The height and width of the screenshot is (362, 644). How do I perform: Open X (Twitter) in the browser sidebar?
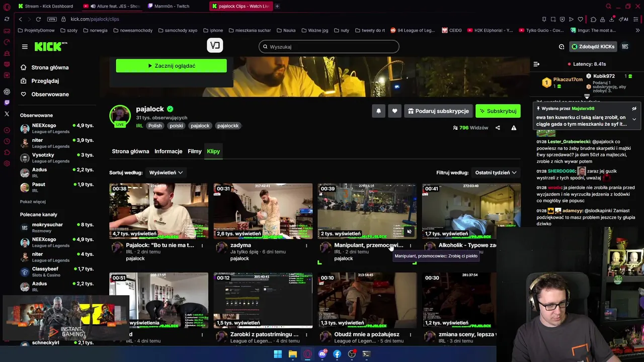point(7,114)
